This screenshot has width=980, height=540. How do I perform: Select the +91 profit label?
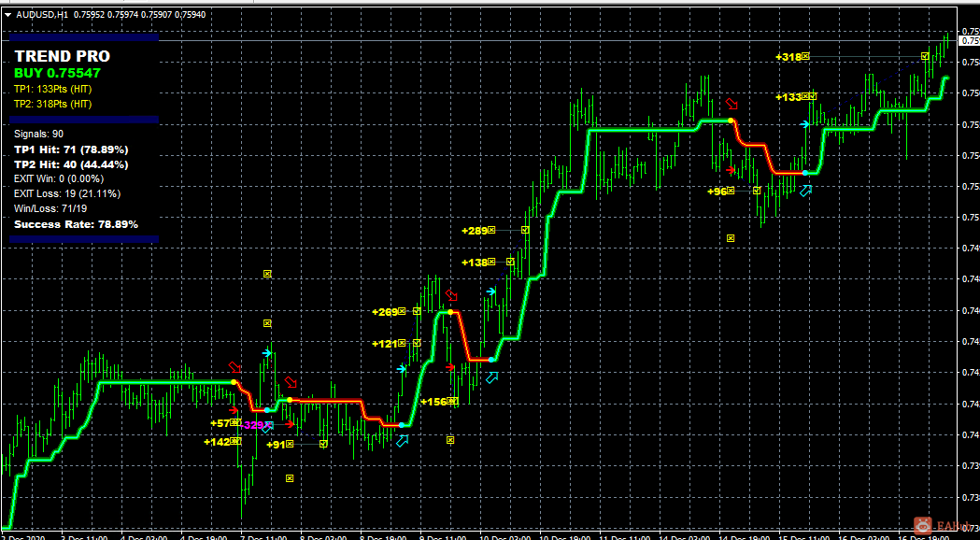pos(276,445)
